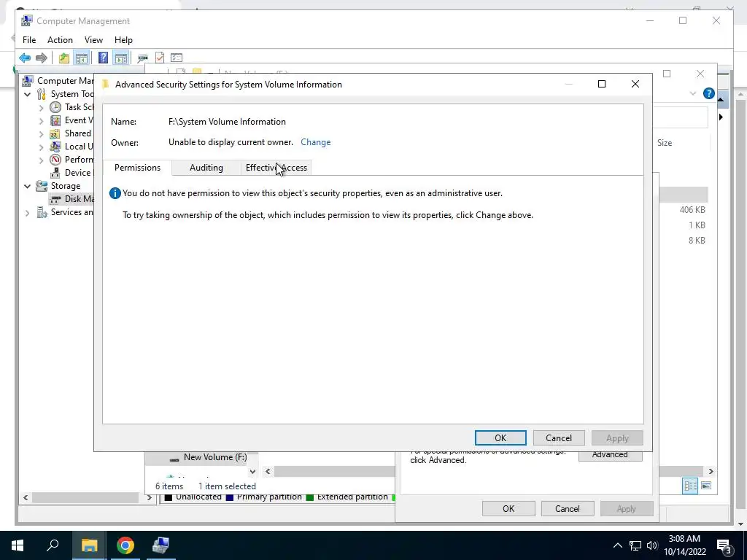Open Computer Management taskbar icon
747x560 pixels.
click(x=160, y=545)
